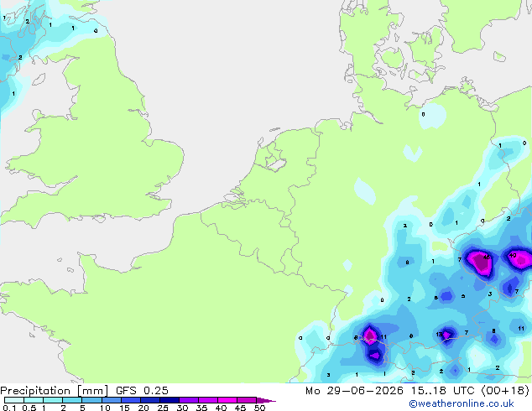Click the '30' legend value label

pos(182,408)
